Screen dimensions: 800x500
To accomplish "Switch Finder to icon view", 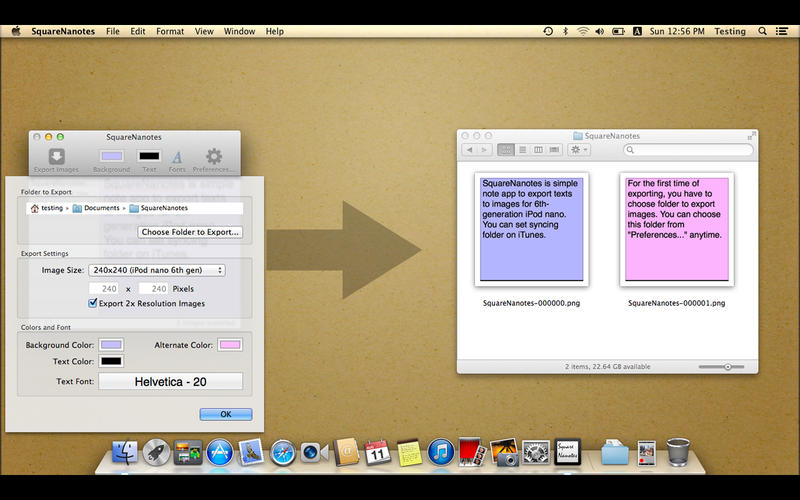I will [x=506, y=150].
